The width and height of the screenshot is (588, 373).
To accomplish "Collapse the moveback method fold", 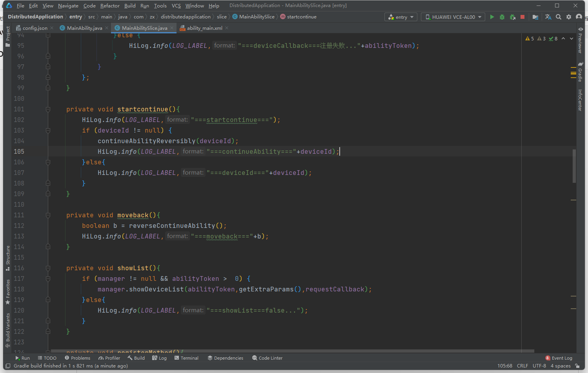I will coord(48,215).
